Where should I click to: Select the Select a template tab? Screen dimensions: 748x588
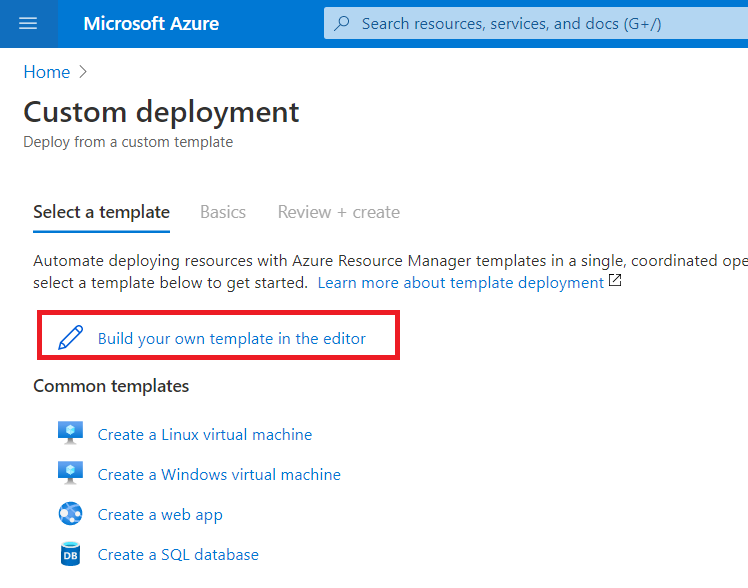pyautogui.click(x=101, y=212)
